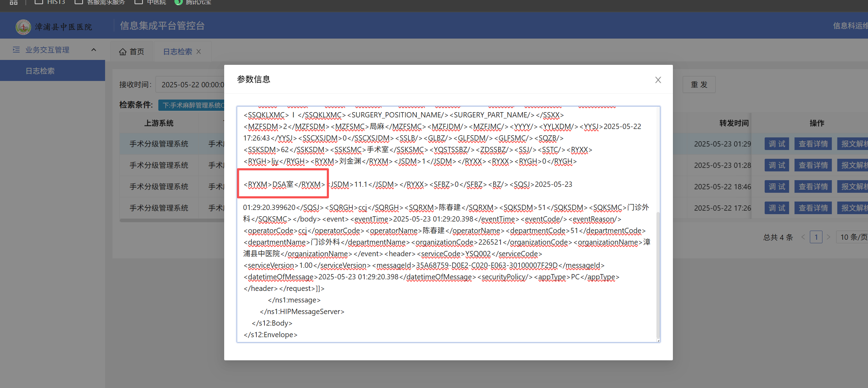Click the home icon on 首页 tab
The image size is (868, 388).
click(x=123, y=52)
